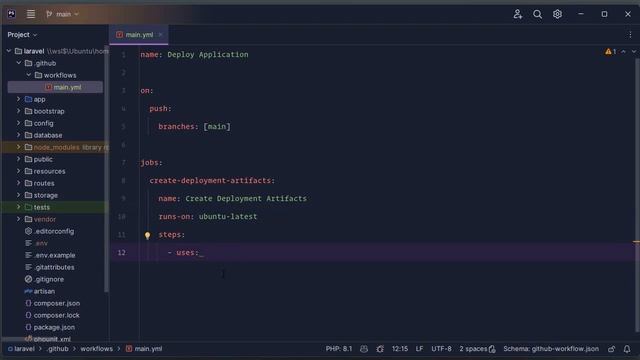This screenshot has height=360, width=640.
Task: Click the workflows breadcrumb
Action: click(96, 349)
